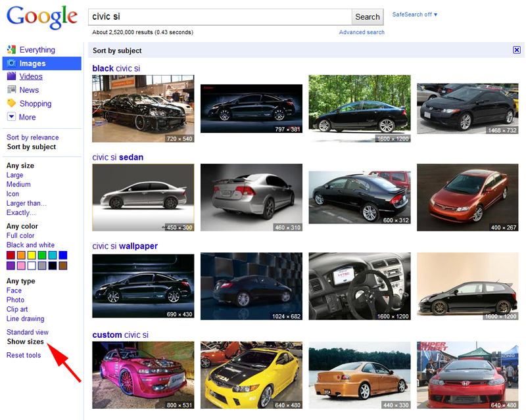
Task: Focus the search box containing civic si
Action: [220, 17]
